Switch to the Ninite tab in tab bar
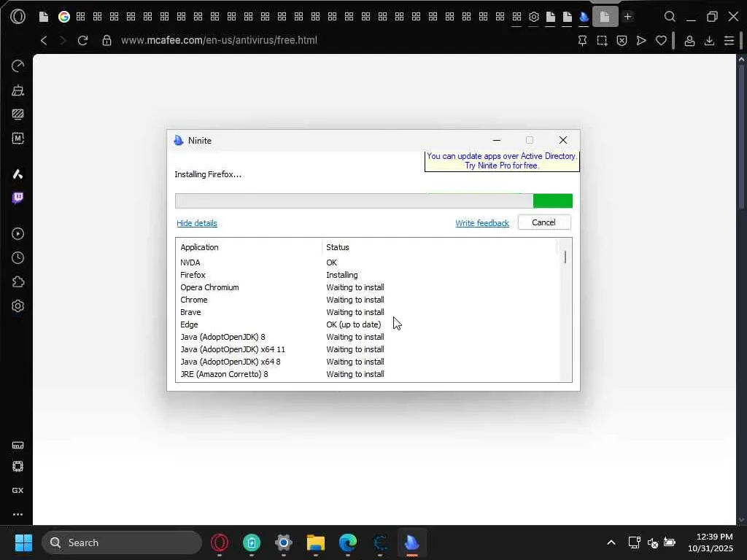Viewport: 747px width, 560px height. [x=584, y=17]
